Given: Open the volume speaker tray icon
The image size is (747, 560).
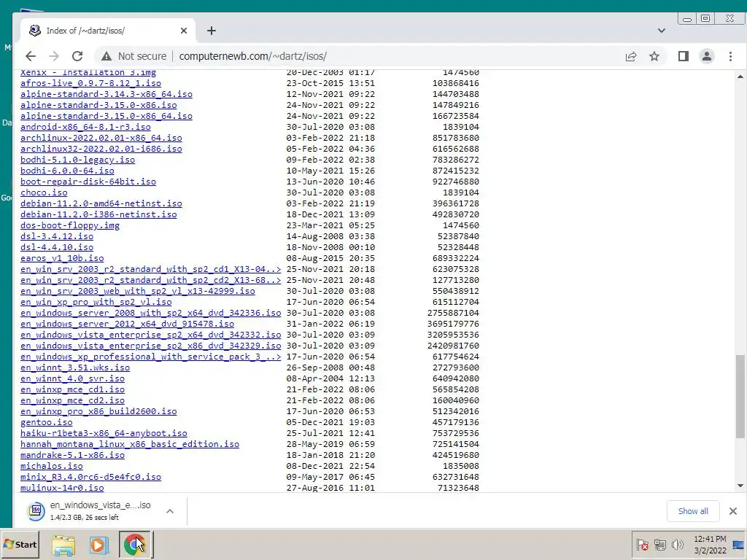Looking at the screenshot, I should click(x=677, y=544).
